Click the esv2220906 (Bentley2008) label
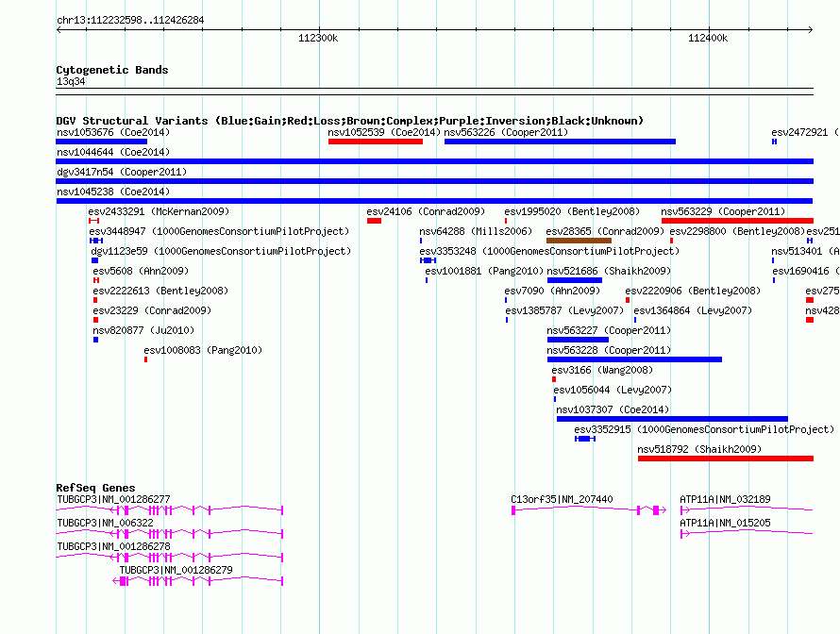The height and width of the screenshot is (634, 840). [x=693, y=291]
